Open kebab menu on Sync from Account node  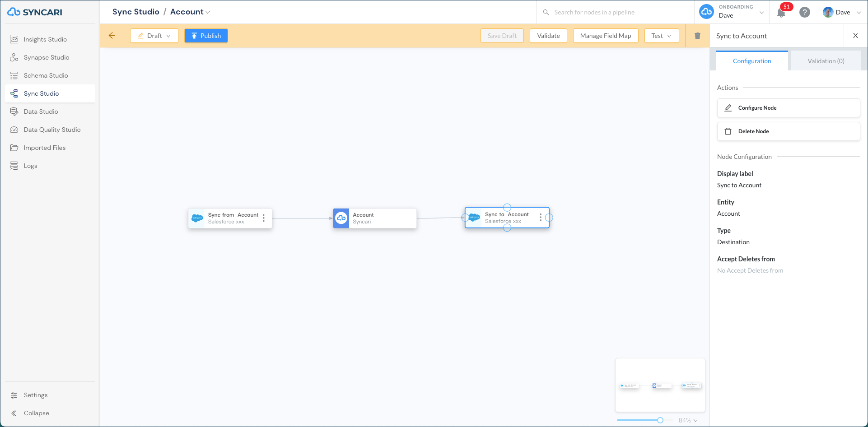coord(264,218)
